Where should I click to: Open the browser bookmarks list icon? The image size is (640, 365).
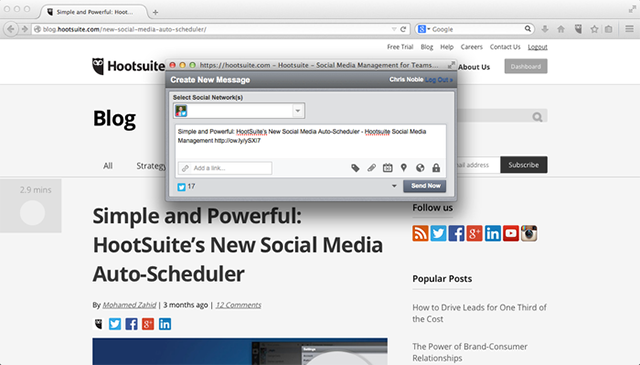pos(609,29)
